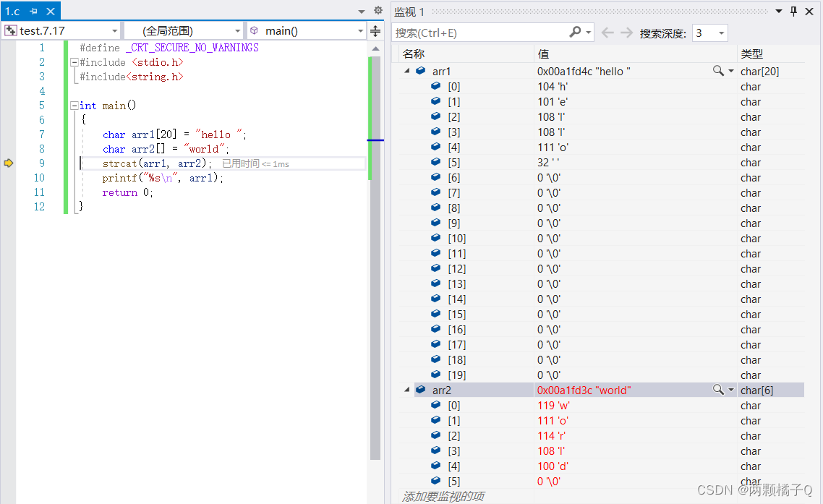
Task: Click the 名称 column header
Action: point(414,54)
